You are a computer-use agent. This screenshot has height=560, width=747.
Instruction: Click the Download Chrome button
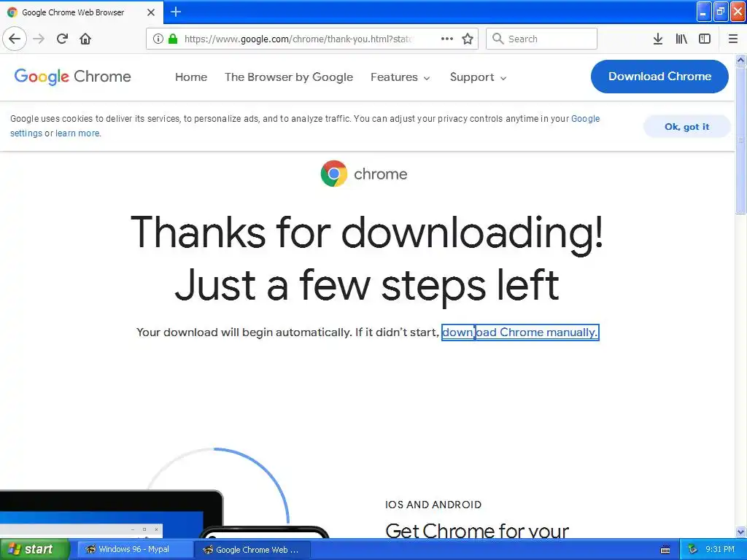pyautogui.click(x=659, y=76)
